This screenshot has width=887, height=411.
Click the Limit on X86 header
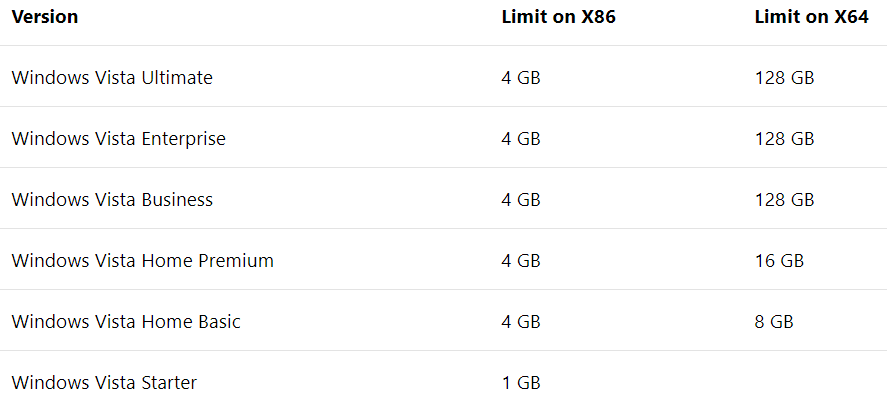(558, 17)
